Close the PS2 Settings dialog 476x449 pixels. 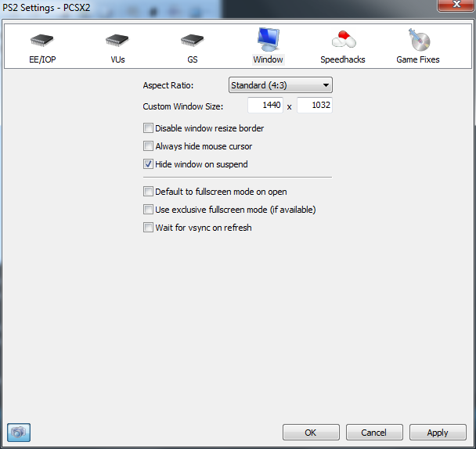(x=456, y=5)
